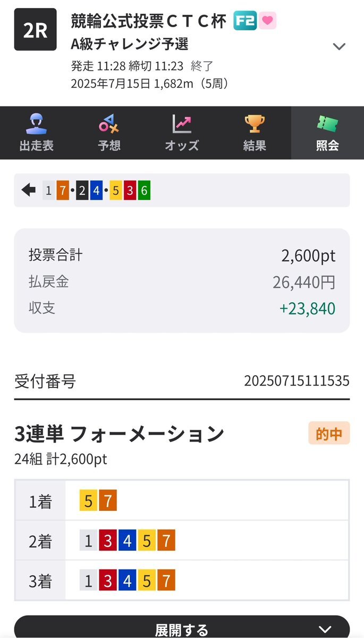Open the 予想 prediction symbols tab
The width and height of the screenshot is (364, 638).
[x=109, y=132]
